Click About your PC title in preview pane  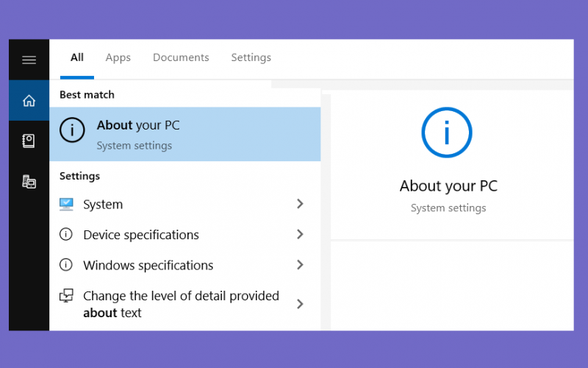click(x=448, y=186)
